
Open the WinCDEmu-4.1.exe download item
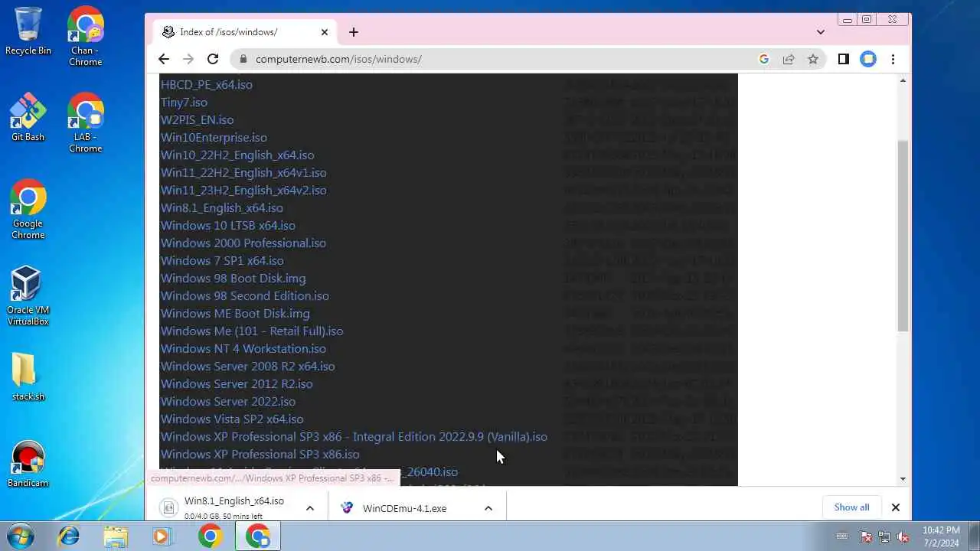[x=404, y=508]
